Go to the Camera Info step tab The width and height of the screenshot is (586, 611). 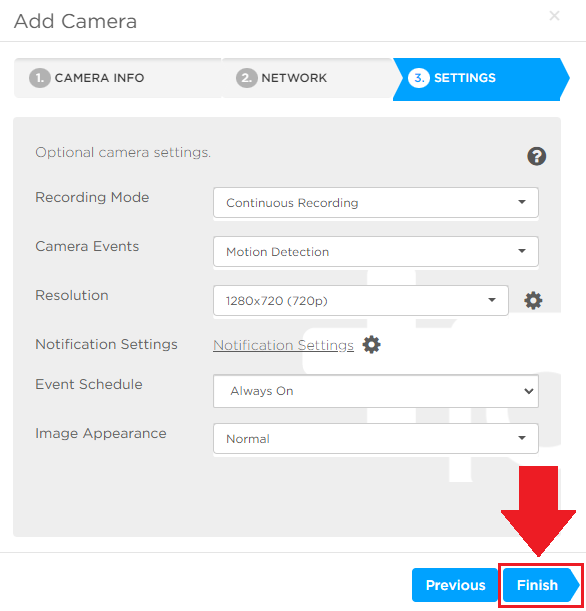tap(117, 78)
